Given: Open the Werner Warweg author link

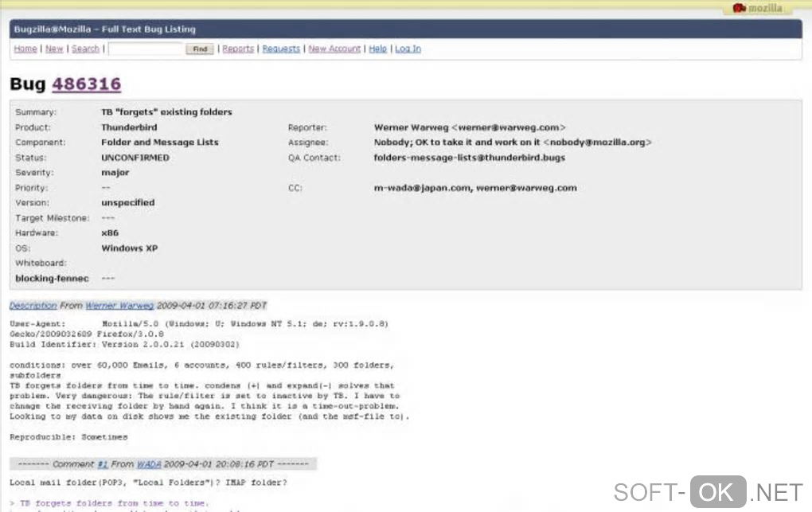Looking at the screenshot, I should click(x=119, y=306).
